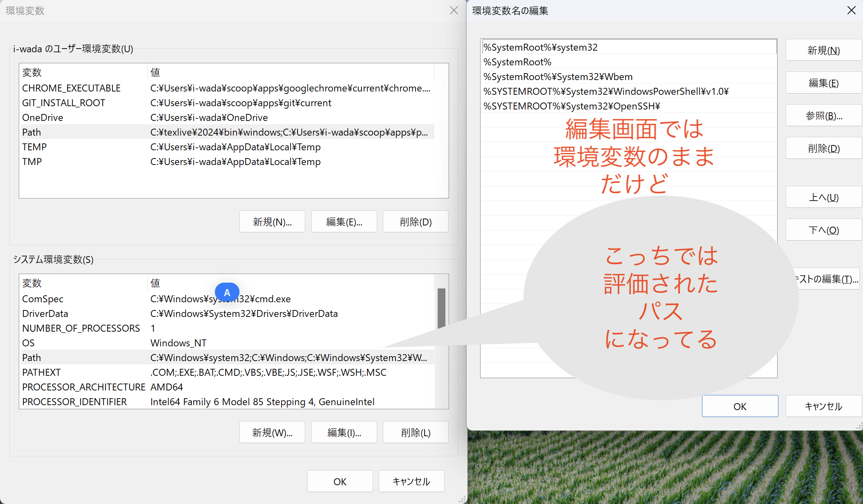The height and width of the screenshot is (504, 863).
Task: Select ComSpec system variable row
Action: point(228,299)
